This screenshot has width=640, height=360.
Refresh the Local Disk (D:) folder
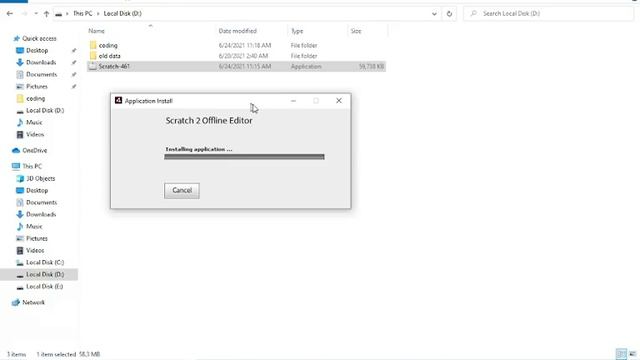pos(449,13)
